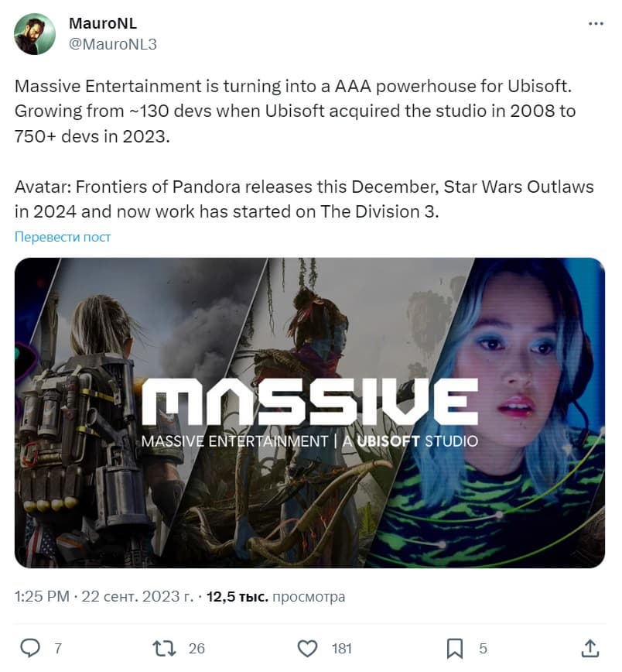Click the tweet body text paragraph

coord(304,149)
